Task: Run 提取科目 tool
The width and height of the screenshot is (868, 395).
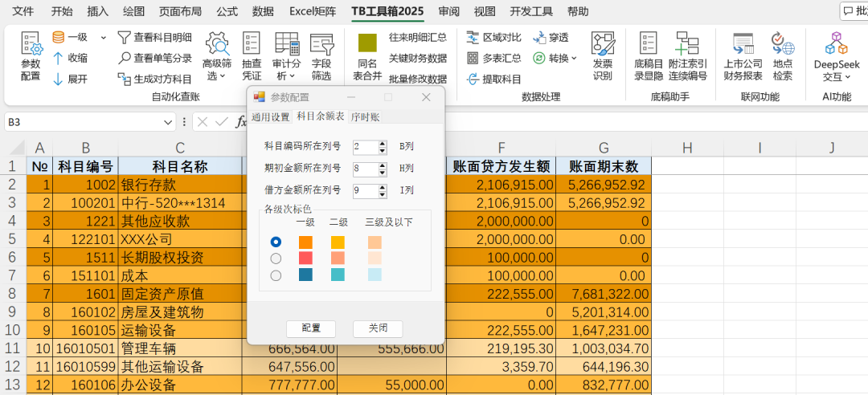Action: click(494, 79)
